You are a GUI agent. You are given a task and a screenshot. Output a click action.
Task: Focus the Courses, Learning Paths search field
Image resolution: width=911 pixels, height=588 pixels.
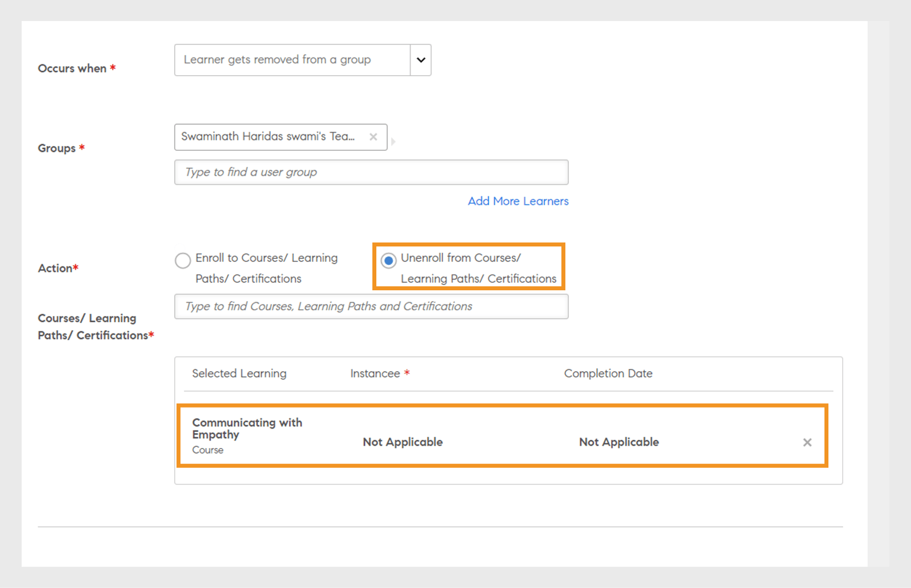(x=371, y=306)
